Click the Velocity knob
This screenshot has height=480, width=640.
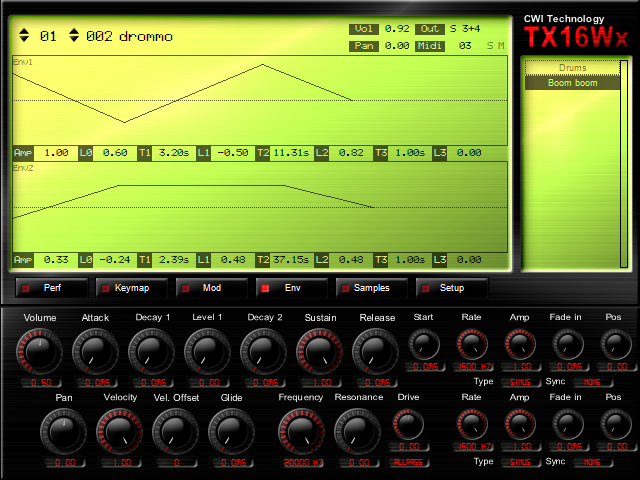pyautogui.click(x=120, y=432)
